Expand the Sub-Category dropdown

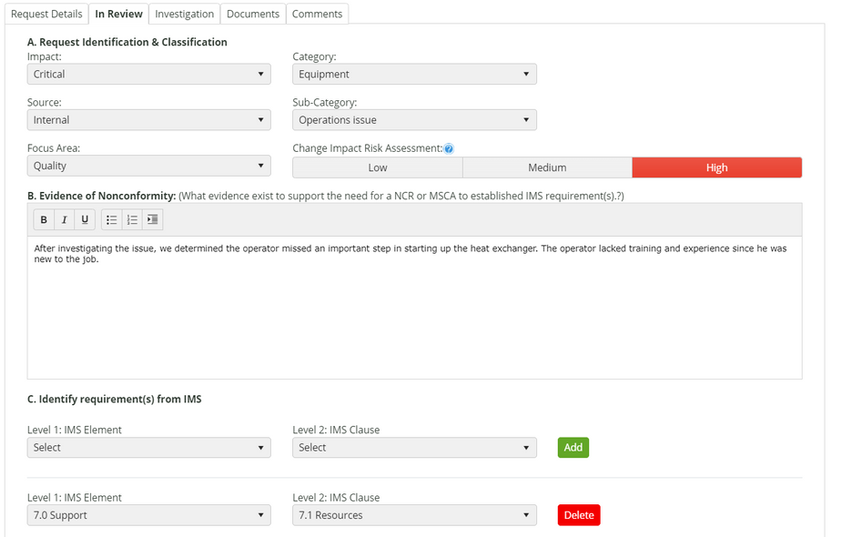[414, 120]
